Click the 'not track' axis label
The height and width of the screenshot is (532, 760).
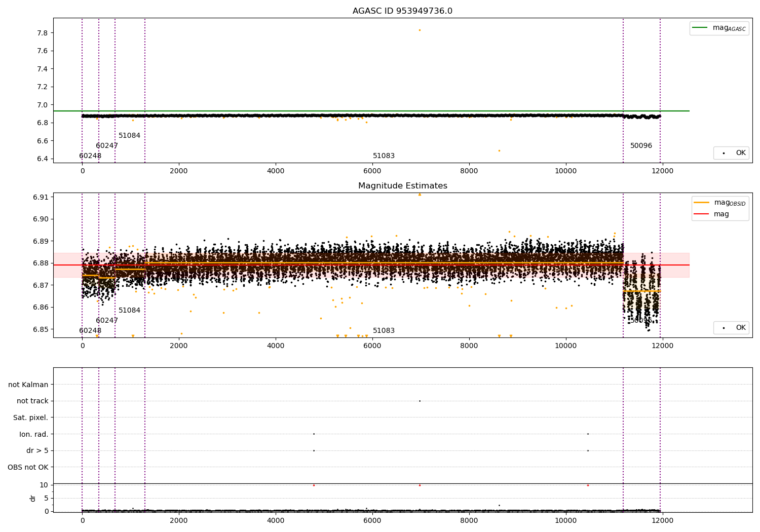tap(32, 401)
